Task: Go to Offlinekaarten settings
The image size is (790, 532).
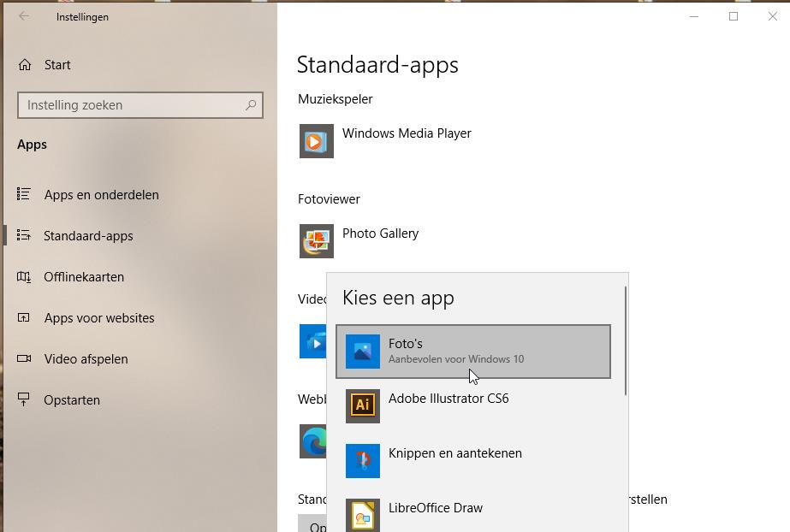Action: pyautogui.click(x=84, y=277)
